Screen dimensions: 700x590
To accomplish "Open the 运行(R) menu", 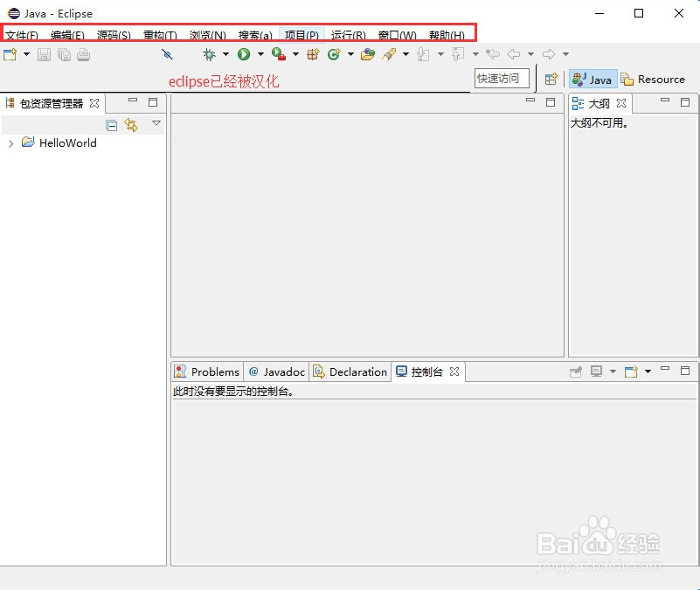I will [x=349, y=35].
